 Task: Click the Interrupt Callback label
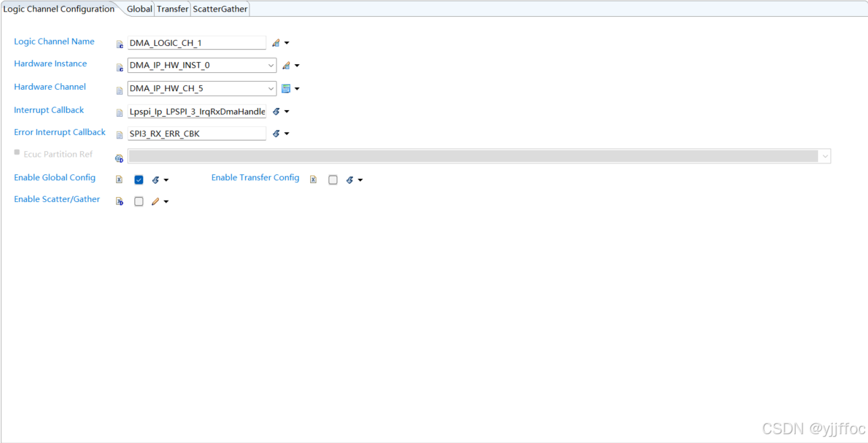click(49, 109)
